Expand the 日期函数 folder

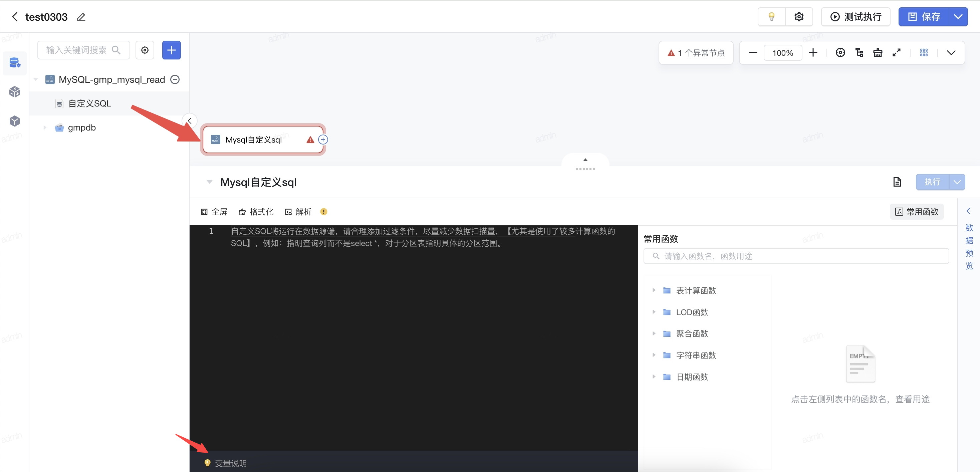[654, 377]
